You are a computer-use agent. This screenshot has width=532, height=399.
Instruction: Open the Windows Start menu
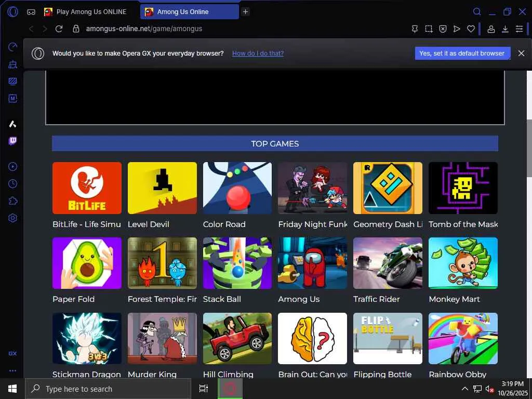(x=12, y=389)
